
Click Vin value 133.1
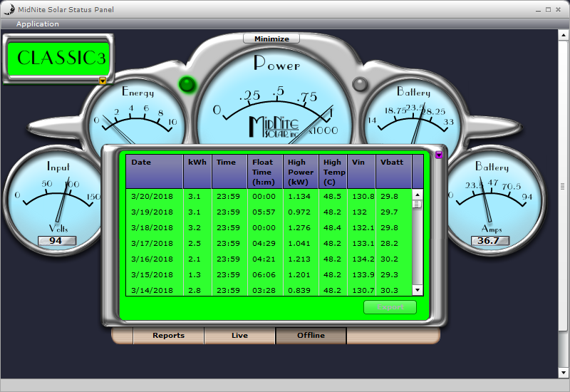(363, 243)
